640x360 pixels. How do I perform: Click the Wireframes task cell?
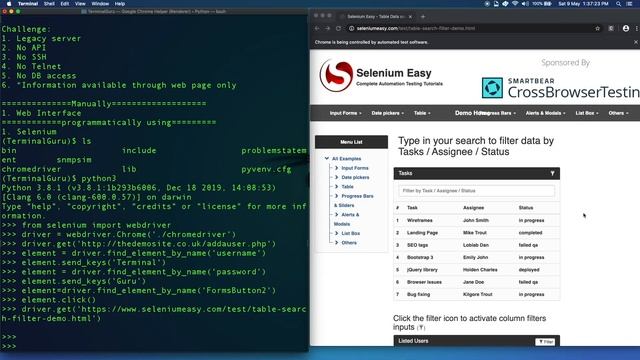[420, 220]
